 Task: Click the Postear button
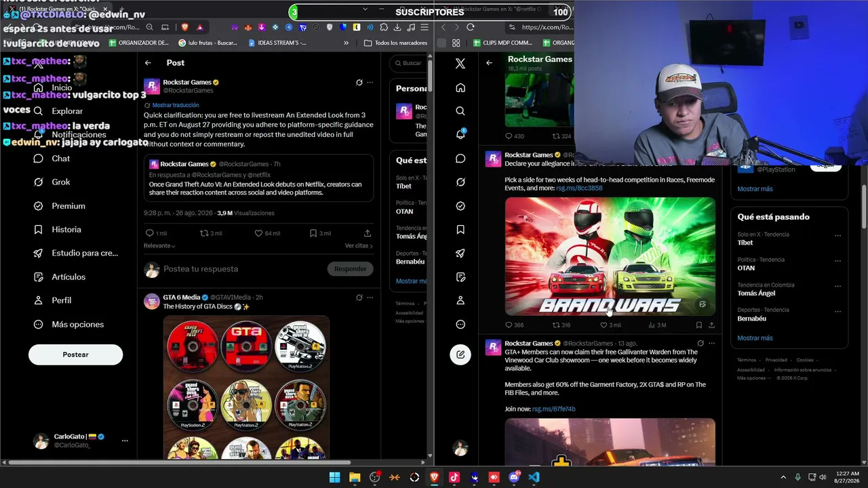click(75, 354)
